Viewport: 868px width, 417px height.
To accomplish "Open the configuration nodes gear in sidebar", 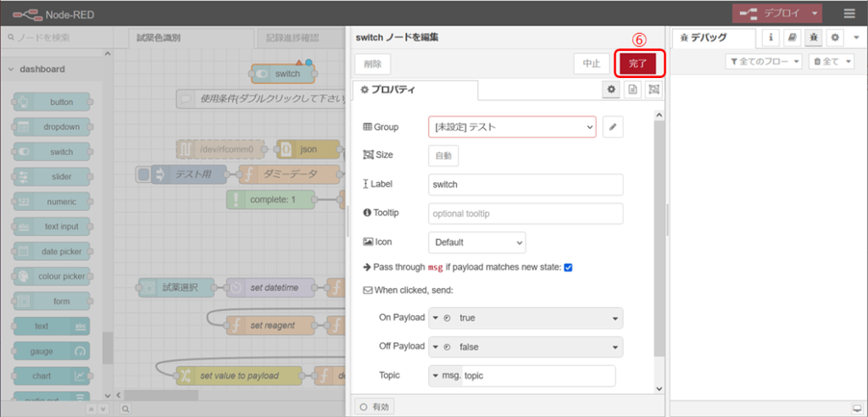I will pyautogui.click(x=834, y=38).
